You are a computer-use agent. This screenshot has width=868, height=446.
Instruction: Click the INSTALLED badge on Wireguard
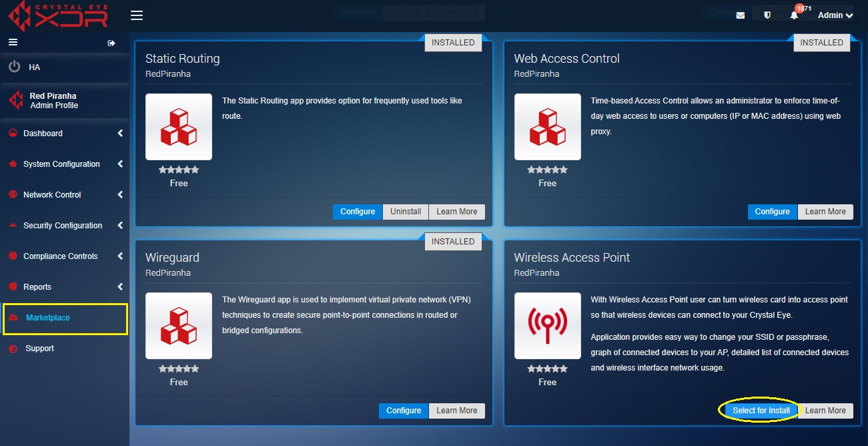453,242
